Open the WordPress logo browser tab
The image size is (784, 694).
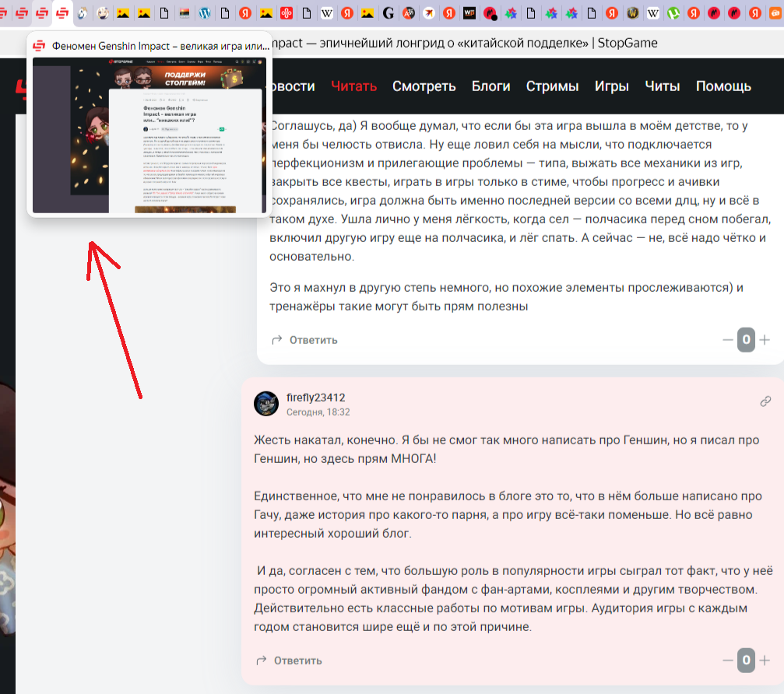pyautogui.click(x=205, y=13)
